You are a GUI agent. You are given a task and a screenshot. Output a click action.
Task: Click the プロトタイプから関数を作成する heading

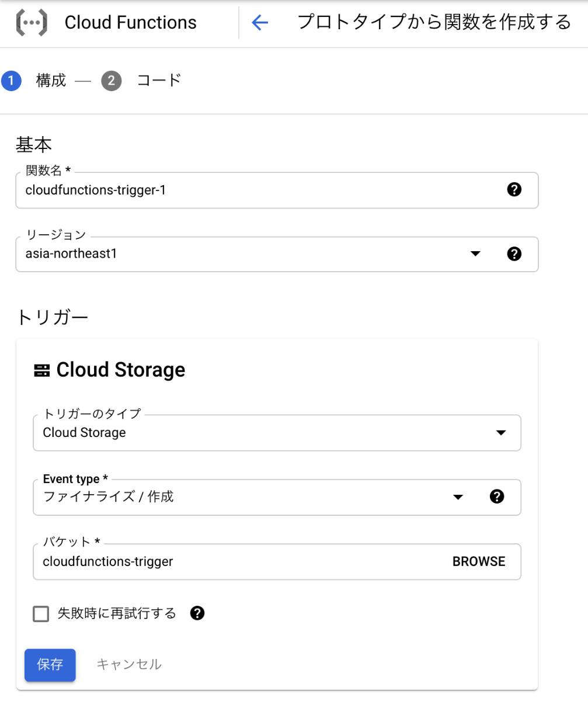(x=434, y=22)
